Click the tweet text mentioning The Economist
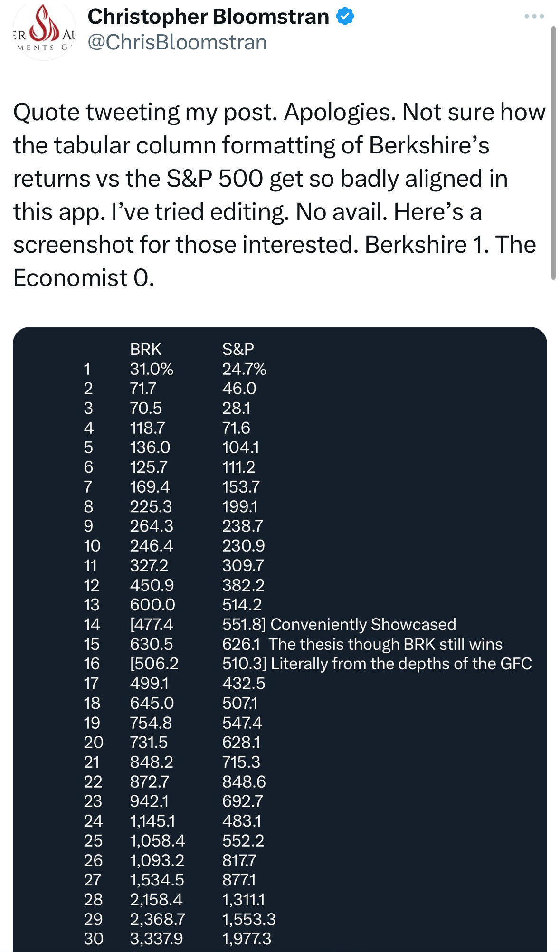The image size is (560, 952). tap(279, 195)
